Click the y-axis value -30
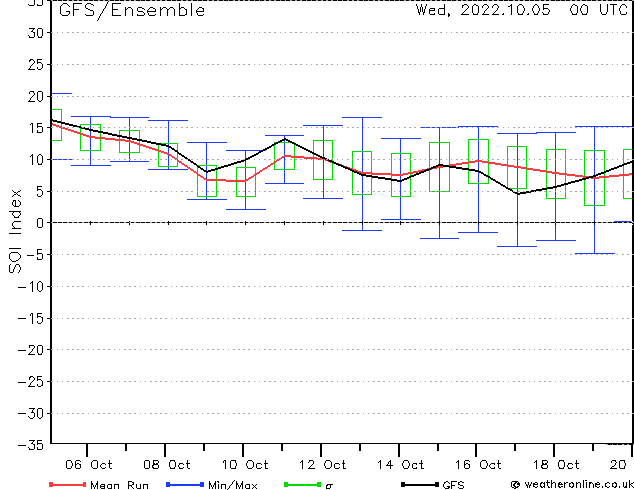The width and height of the screenshot is (634, 490). coord(30,414)
